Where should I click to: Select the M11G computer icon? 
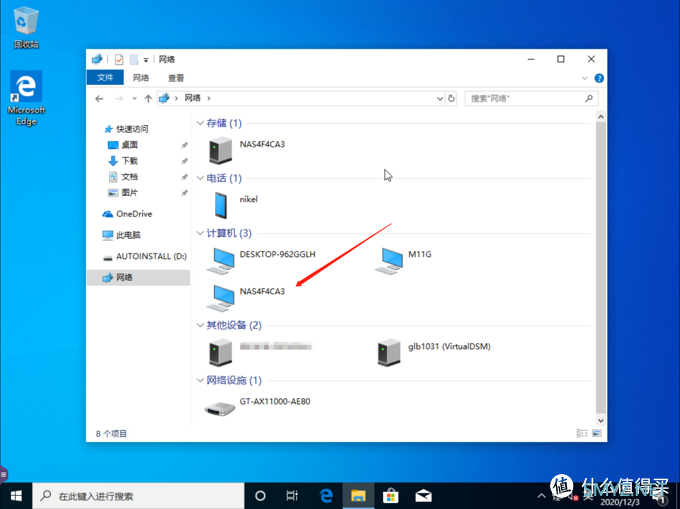coord(389,261)
